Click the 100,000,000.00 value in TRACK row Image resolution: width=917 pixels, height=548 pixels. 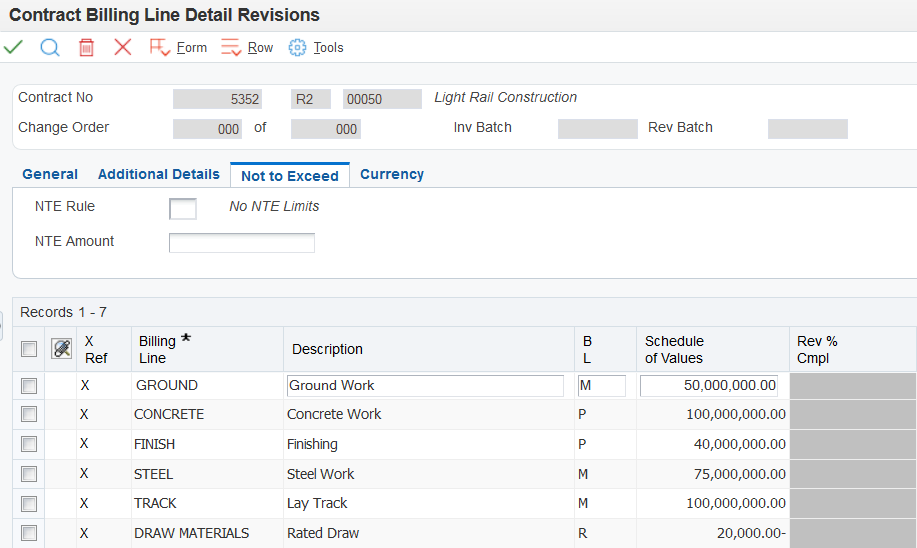coord(712,504)
